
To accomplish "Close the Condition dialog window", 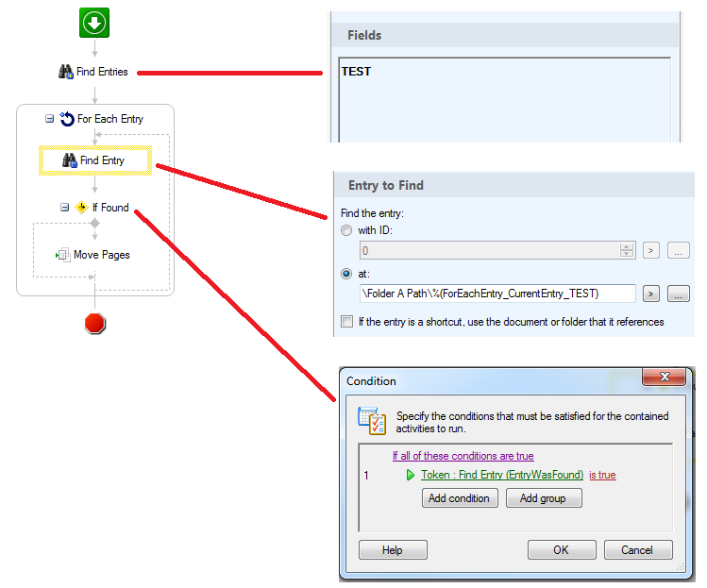I will point(665,377).
